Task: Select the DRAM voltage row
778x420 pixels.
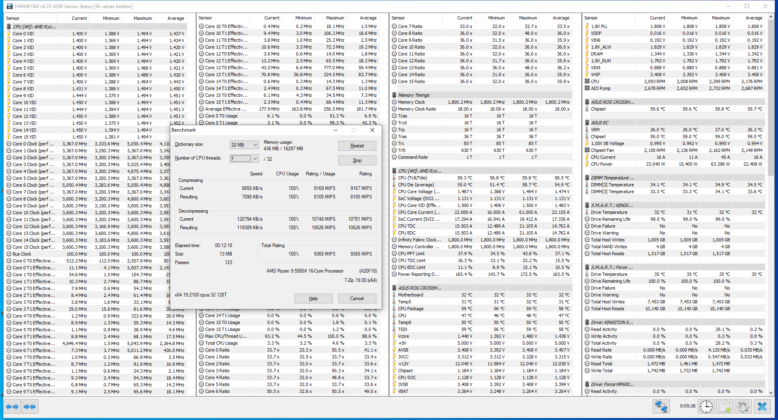Action: (x=674, y=54)
